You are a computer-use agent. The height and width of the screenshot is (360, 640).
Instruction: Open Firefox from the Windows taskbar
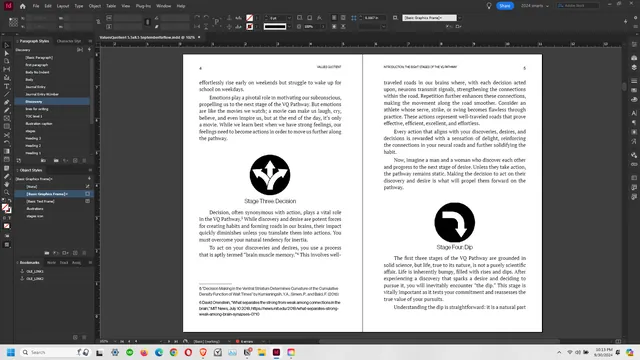click(x=144, y=352)
